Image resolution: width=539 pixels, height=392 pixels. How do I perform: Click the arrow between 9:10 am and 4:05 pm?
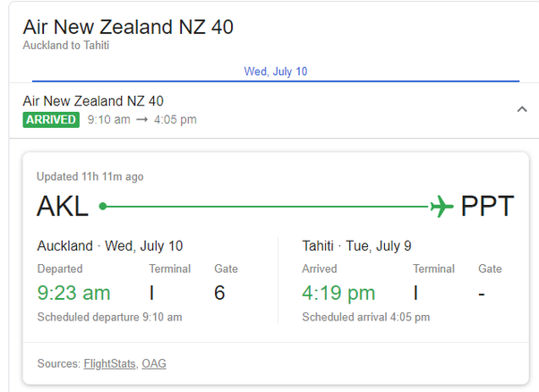(142, 120)
